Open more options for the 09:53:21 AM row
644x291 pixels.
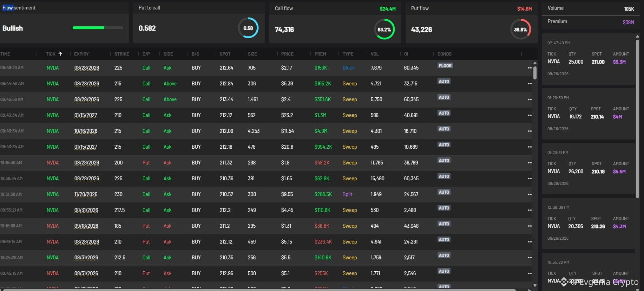(530, 210)
